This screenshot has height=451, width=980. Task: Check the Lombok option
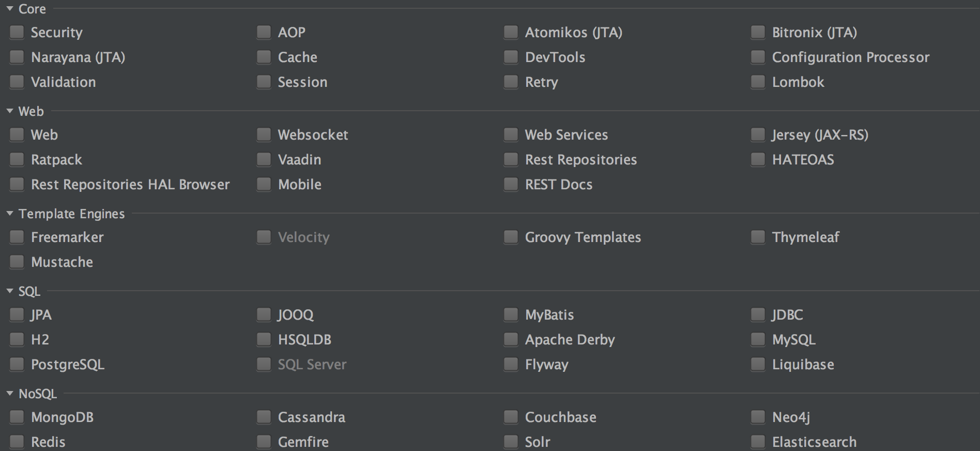point(758,82)
